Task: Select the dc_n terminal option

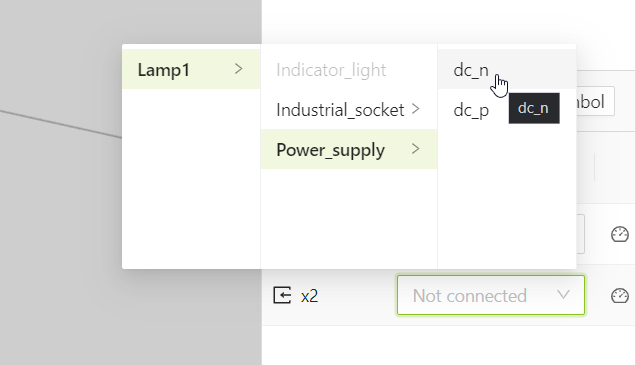Action: point(507,69)
